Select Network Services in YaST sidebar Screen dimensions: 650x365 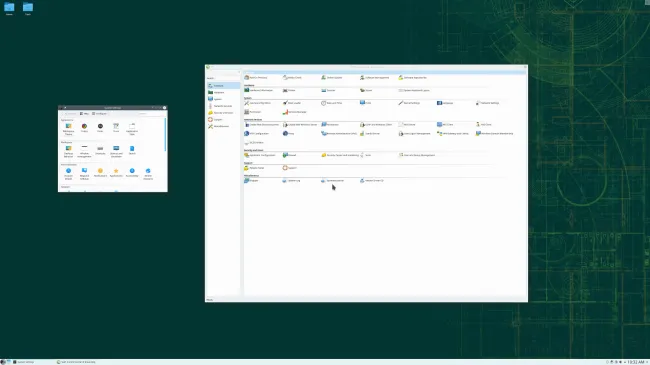224,106
